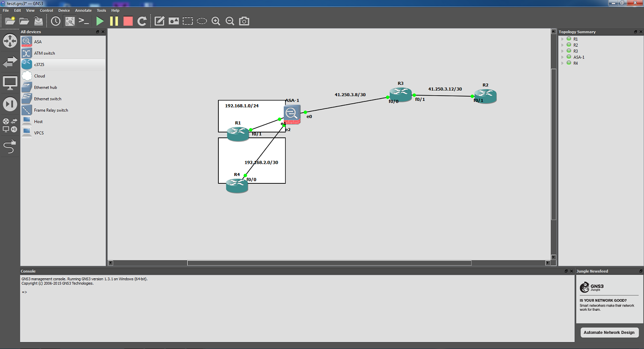
Task: Click the Open project folder icon
Action: (24, 21)
